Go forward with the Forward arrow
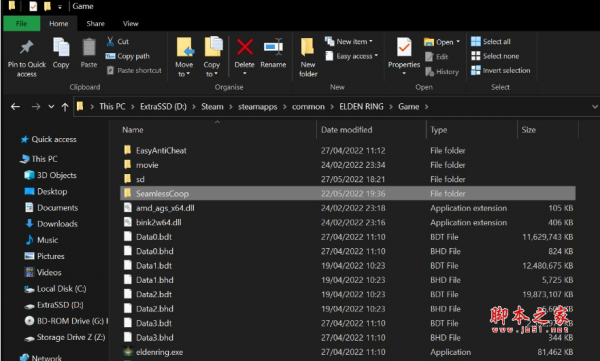Image resolution: width=600 pixels, height=361 pixels. point(36,106)
